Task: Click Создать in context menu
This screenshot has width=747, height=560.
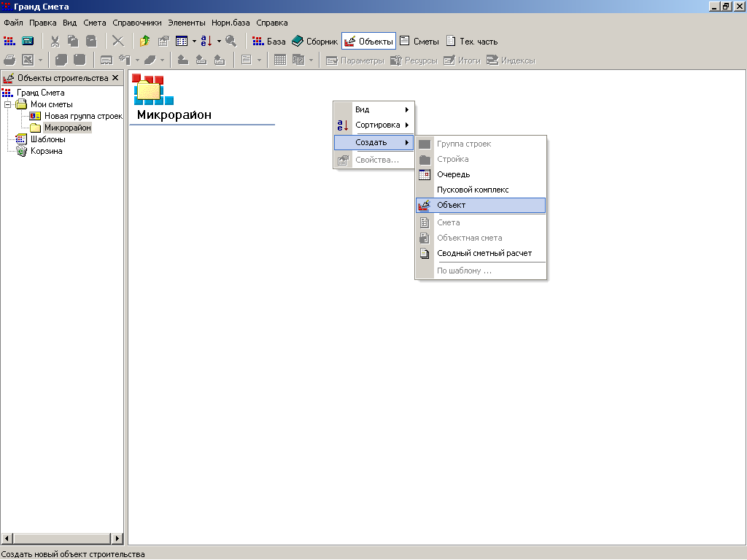Action: pos(374,142)
